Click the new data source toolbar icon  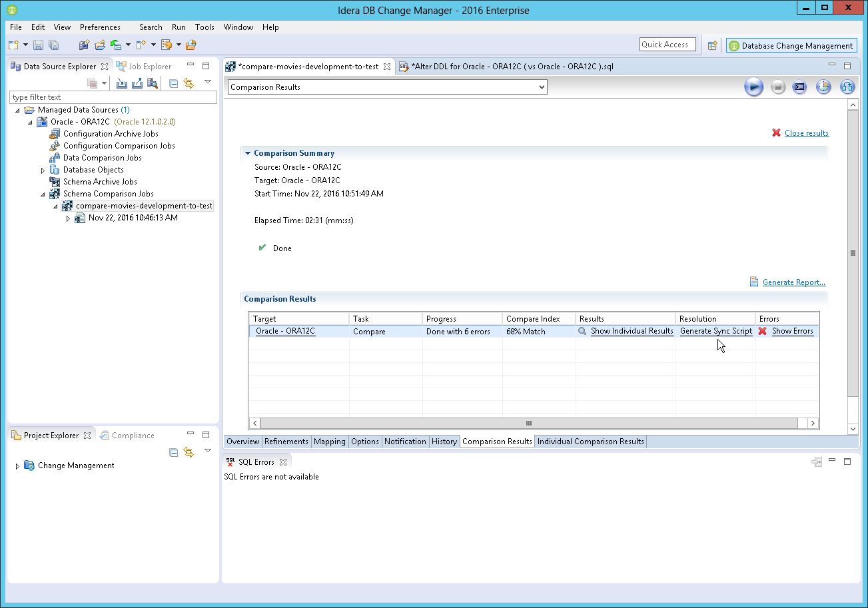[x=84, y=45]
